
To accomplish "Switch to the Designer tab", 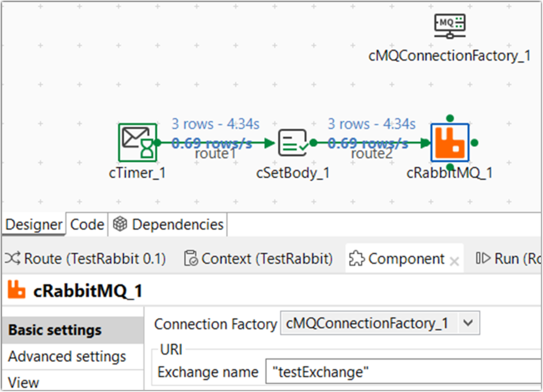I will [34, 225].
